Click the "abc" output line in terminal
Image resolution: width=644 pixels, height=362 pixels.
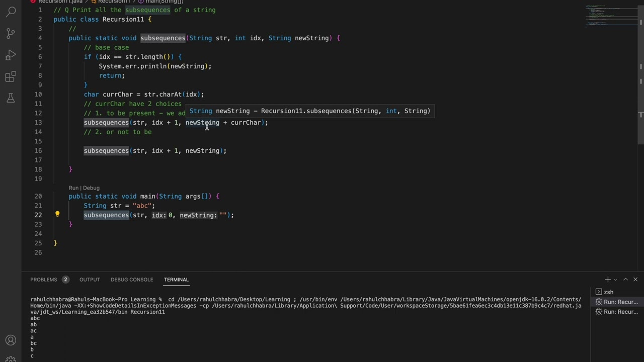click(35, 318)
